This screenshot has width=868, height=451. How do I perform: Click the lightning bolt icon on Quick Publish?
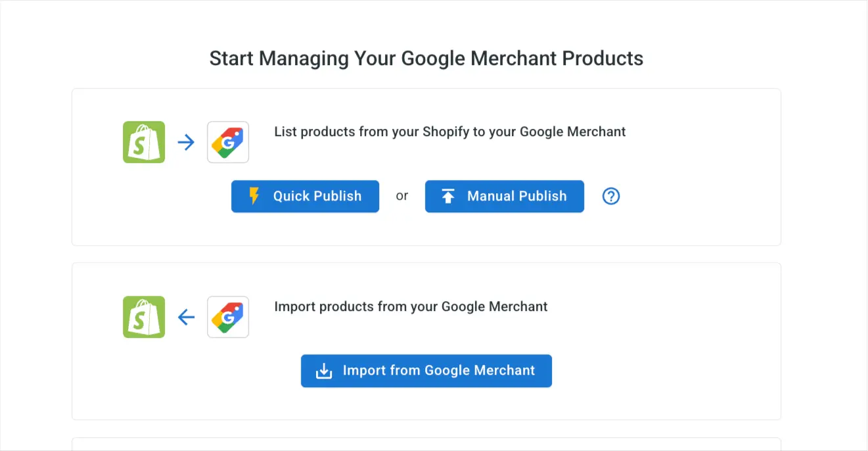254,196
